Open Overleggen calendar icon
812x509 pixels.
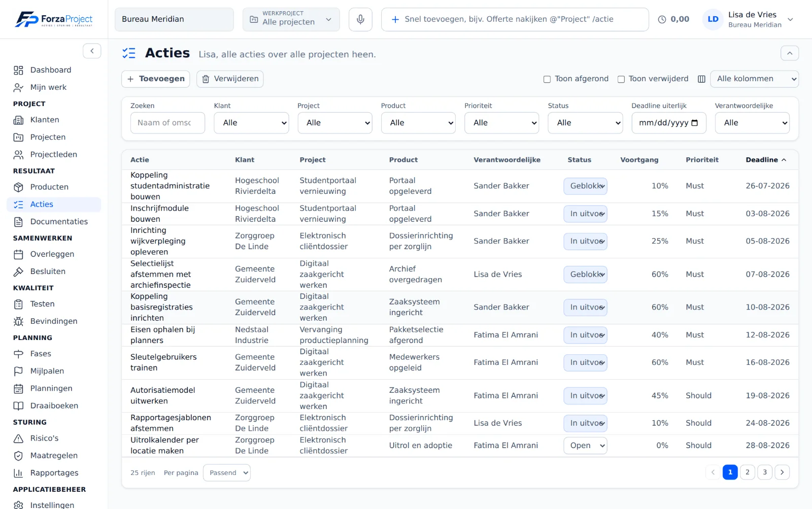[x=18, y=254]
